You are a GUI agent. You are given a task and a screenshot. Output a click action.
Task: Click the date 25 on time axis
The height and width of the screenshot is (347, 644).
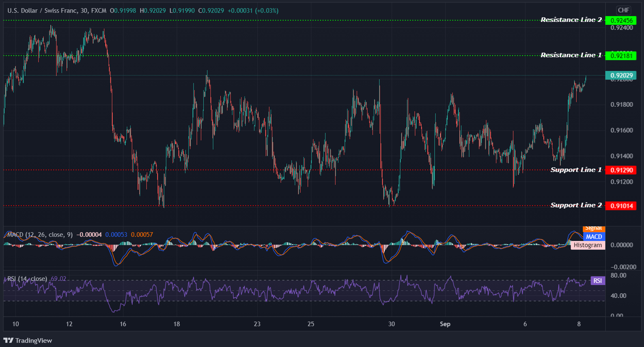pyautogui.click(x=311, y=324)
